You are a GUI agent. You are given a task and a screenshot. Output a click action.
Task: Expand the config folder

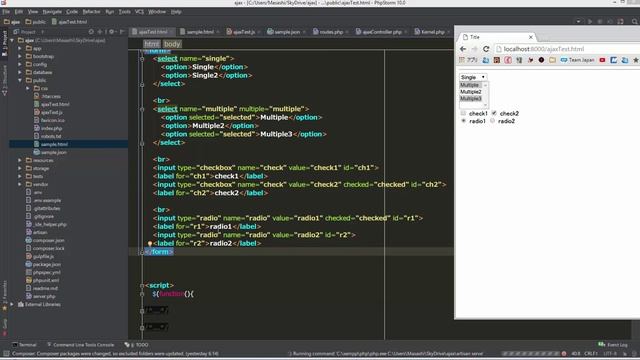pos(20,64)
